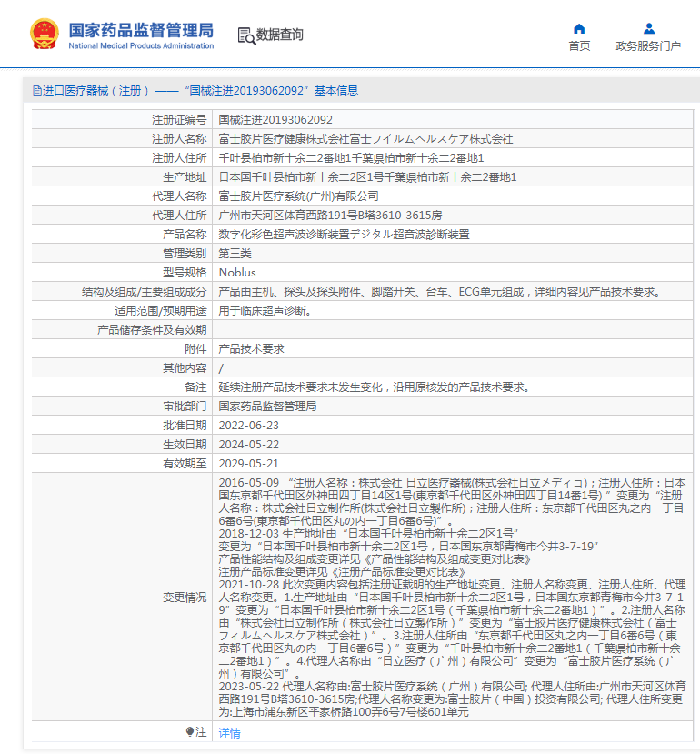The height and width of the screenshot is (754, 700).
Task: Click the 适用范围/预期用途 label
Action: tap(161, 311)
